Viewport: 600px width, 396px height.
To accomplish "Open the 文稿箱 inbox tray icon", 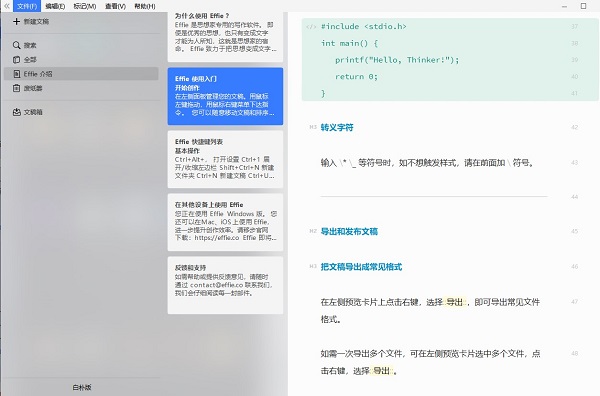I will 16,112.
